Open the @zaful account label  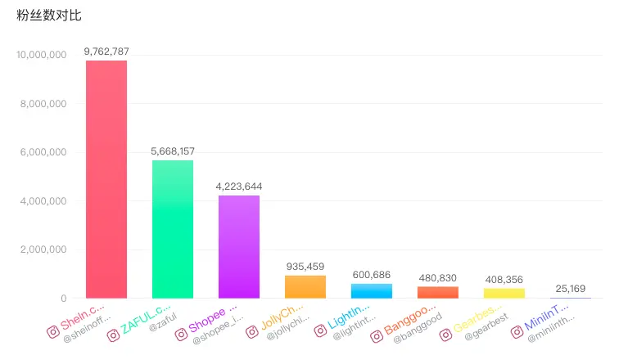tap(163, 322)
